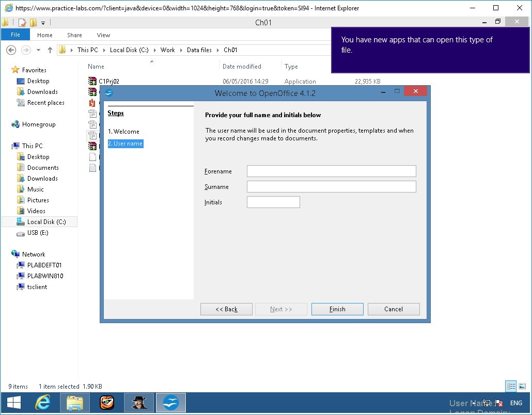Select tsclient network computer
This screenshot has width=532, height=415.
coord(37,287)
